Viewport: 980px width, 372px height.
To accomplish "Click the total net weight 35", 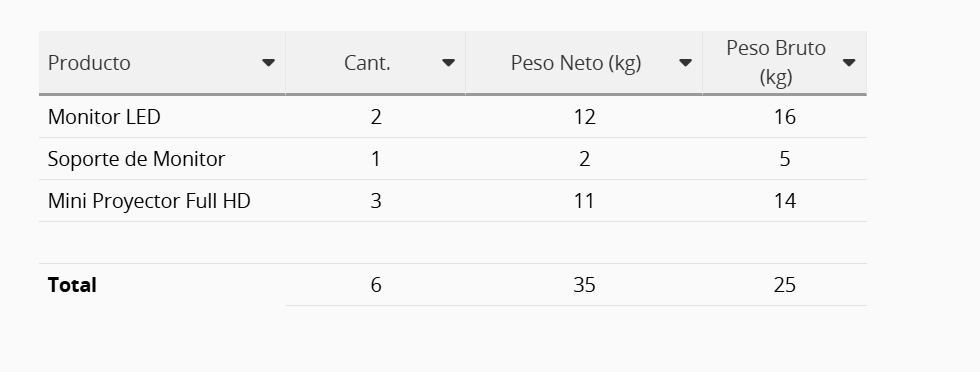I will coord(584,285).
